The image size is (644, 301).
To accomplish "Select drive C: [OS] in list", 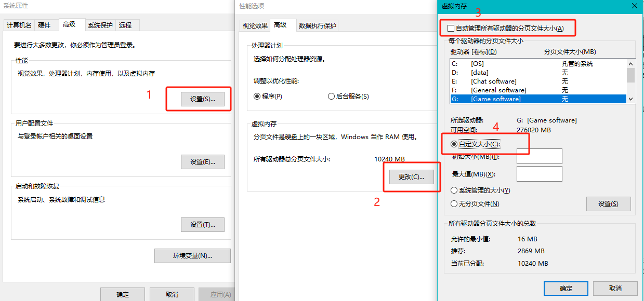I will [520, 64].
